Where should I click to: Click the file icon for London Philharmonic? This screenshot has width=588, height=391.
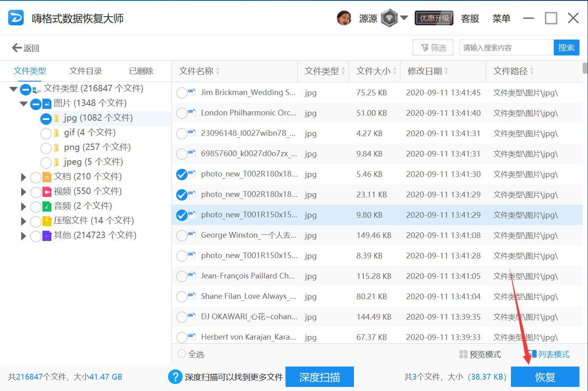[x=192, y=113]
